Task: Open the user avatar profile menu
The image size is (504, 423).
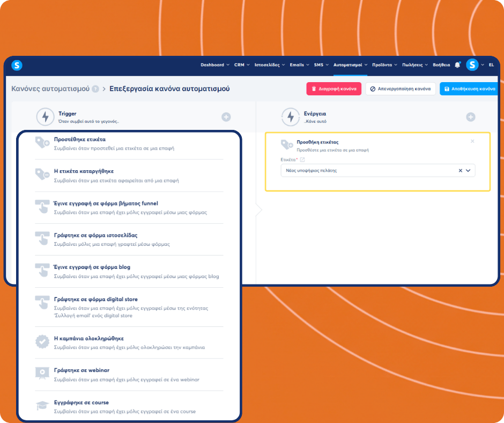Action: pyautogui.click(x=472, y=65)
